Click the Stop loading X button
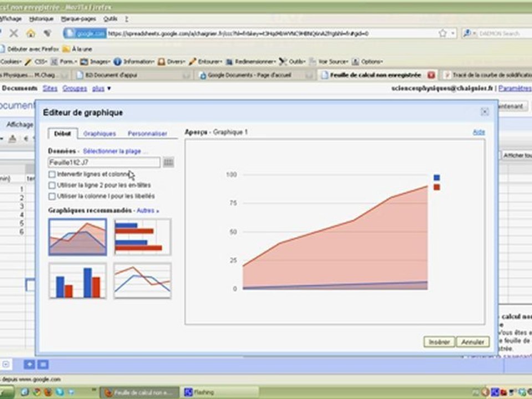Image resolution: width=532 pixels, height=399 pixels. [13, 33]
